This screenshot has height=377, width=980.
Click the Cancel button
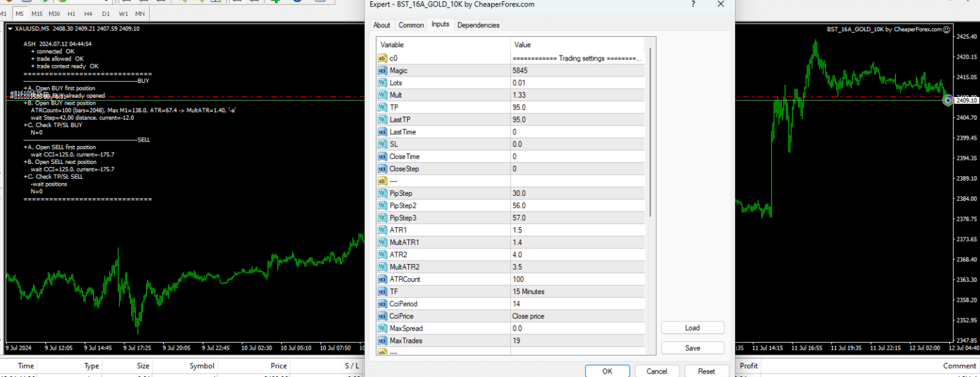[657, 371]
